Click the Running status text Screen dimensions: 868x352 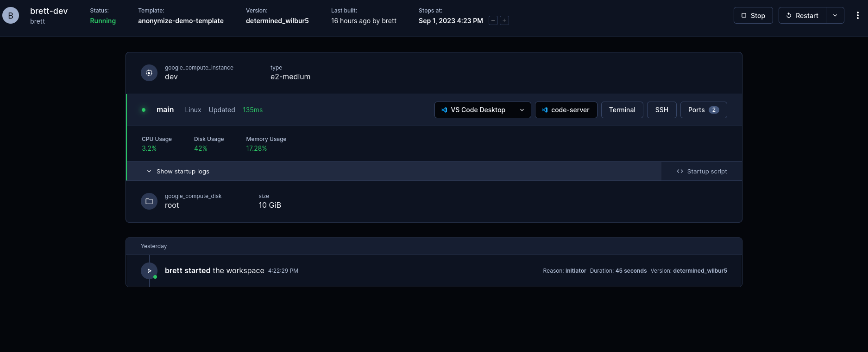pos(103,21)
